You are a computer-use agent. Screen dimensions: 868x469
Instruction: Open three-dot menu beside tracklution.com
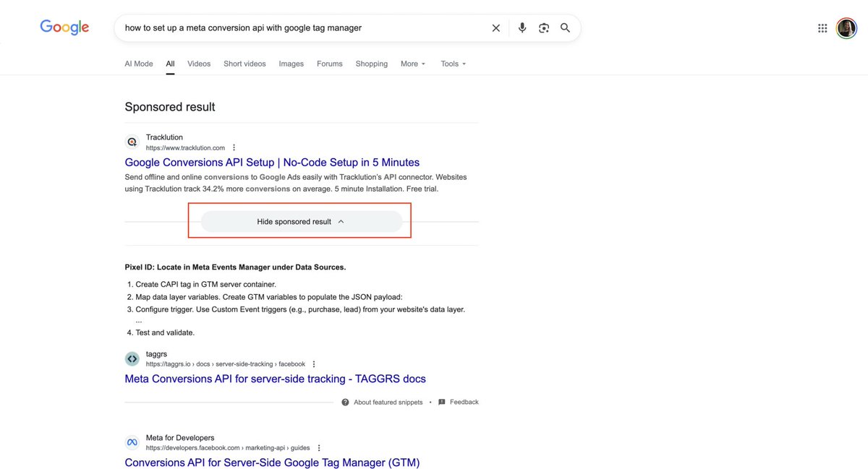[234, 147]
